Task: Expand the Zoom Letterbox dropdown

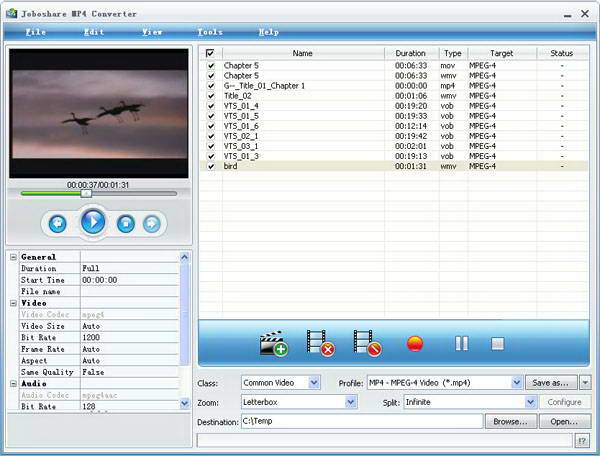Action: click(351, 402)
